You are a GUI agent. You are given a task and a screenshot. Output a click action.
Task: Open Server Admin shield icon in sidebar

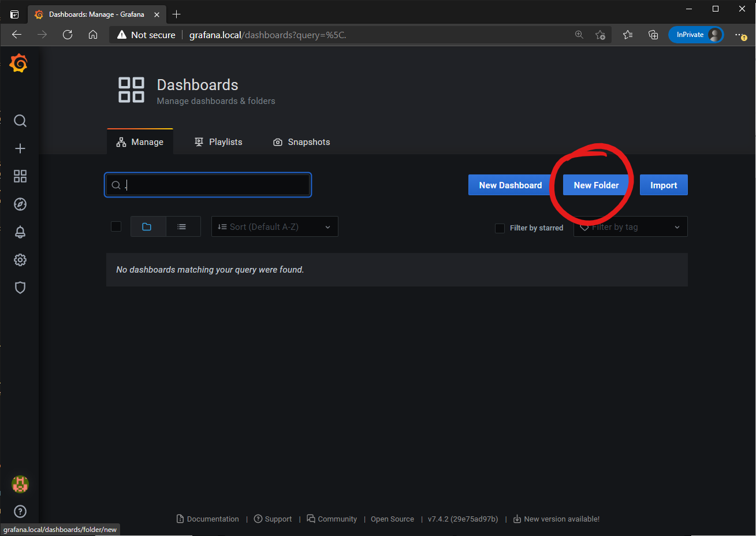tap(20, 288)
